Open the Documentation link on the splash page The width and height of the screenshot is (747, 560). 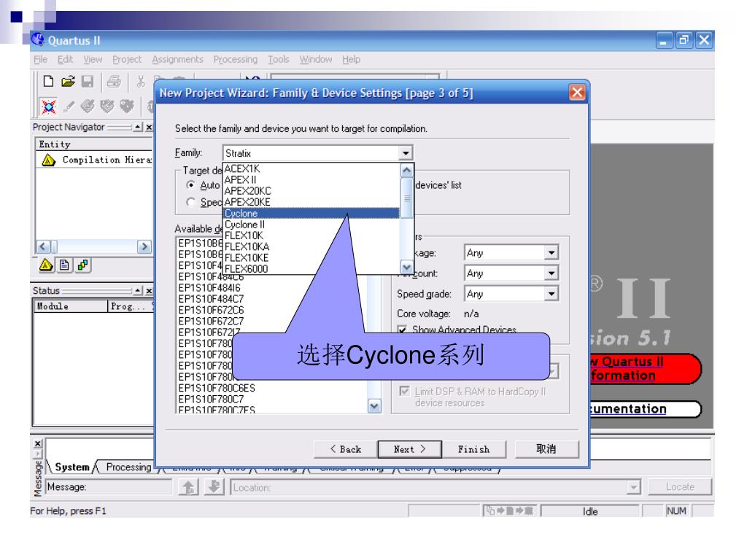click(629, 408)
